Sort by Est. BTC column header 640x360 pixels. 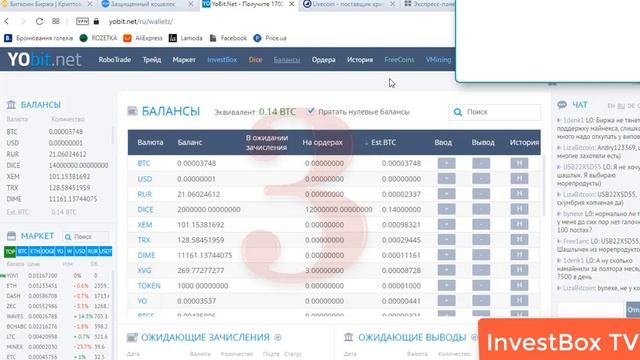click(x=383, y=142)
